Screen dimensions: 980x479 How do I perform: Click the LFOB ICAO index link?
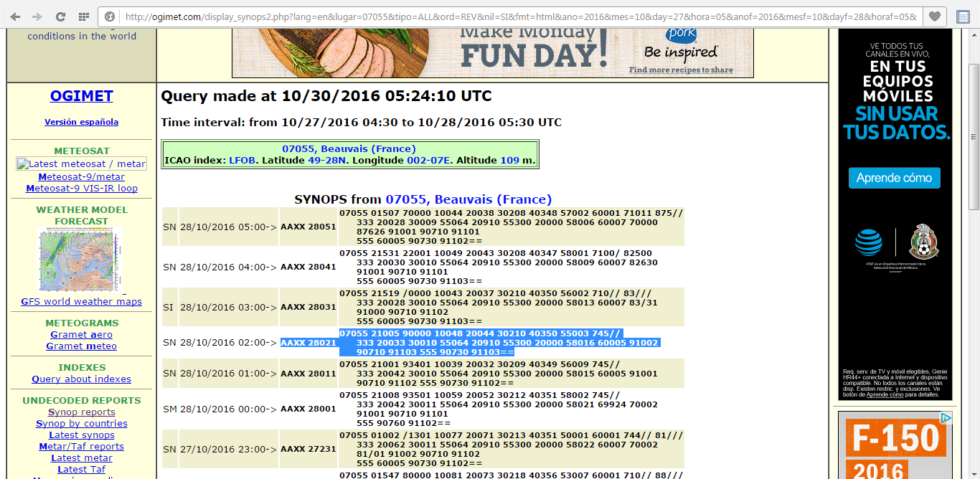(237, 161)
